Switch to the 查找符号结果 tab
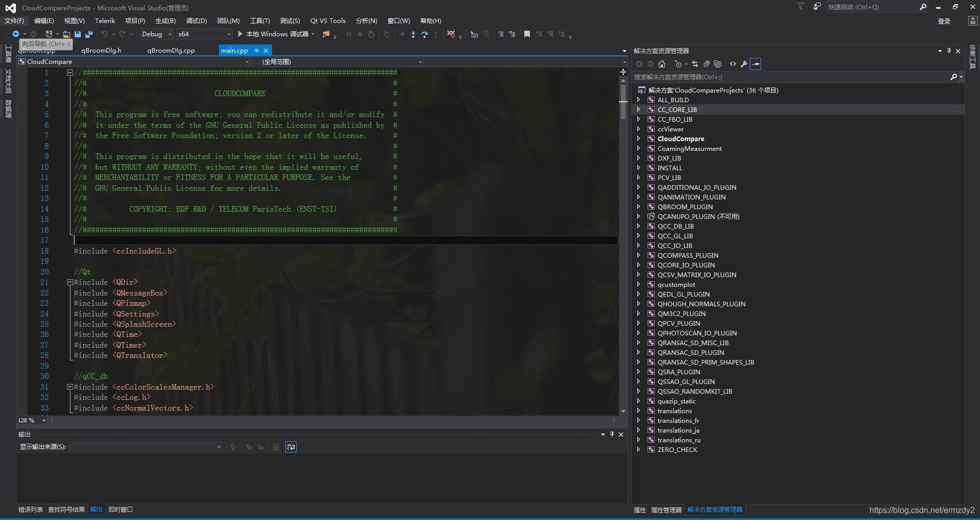The height and width of the screenshot is (520, 980). click(x=66, y=510)
